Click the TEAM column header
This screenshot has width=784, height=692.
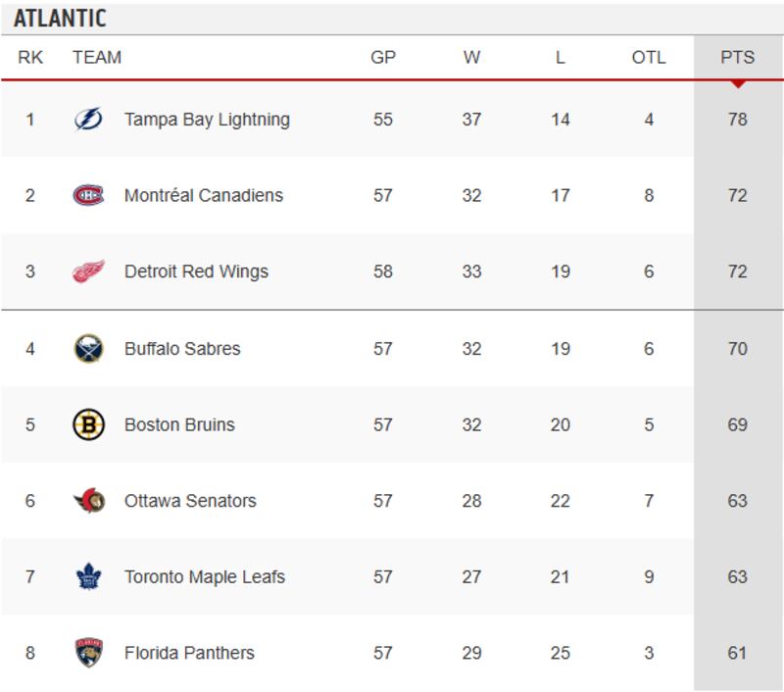tap(97, 57)
